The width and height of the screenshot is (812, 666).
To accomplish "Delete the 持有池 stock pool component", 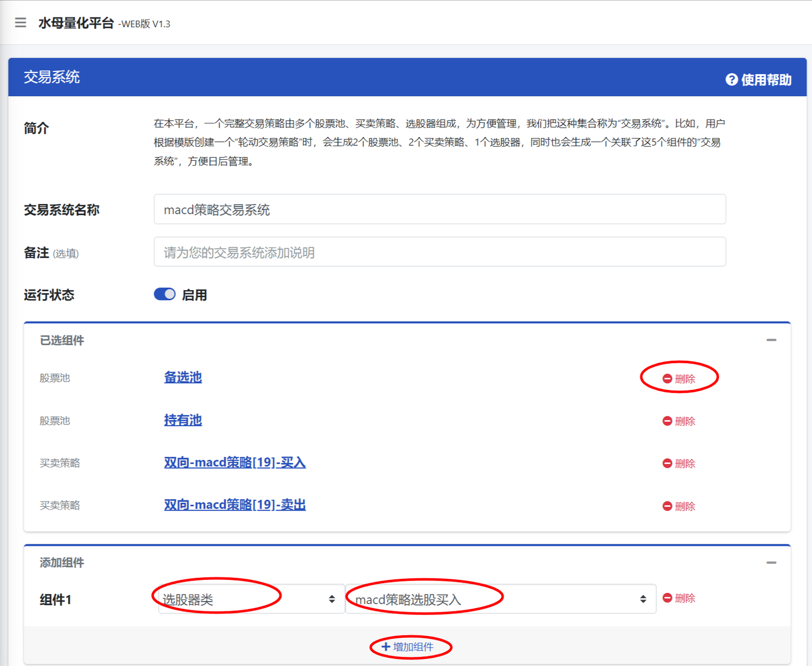I will click(679, 421).
